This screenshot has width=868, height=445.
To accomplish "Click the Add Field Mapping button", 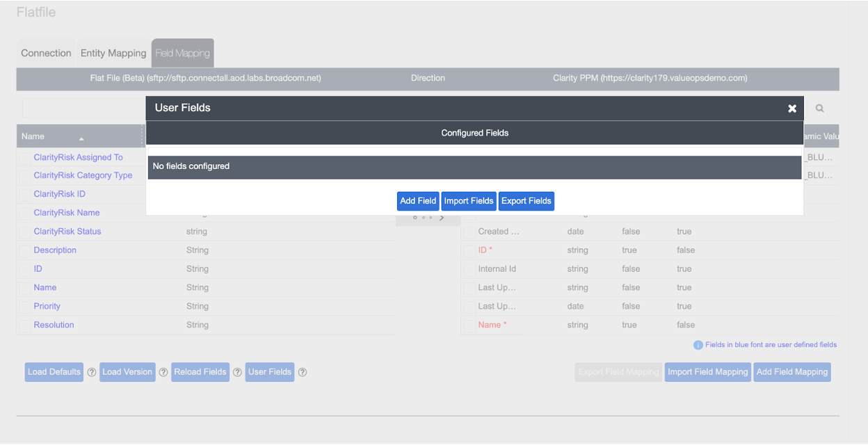I will [x=791, y=372].
